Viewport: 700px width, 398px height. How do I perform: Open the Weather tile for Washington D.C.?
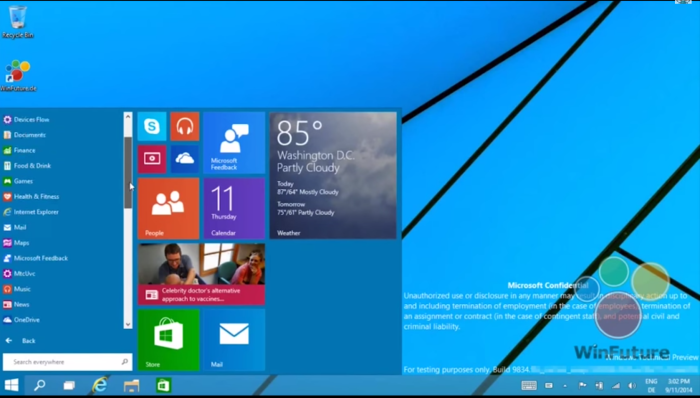click(333, 175)
